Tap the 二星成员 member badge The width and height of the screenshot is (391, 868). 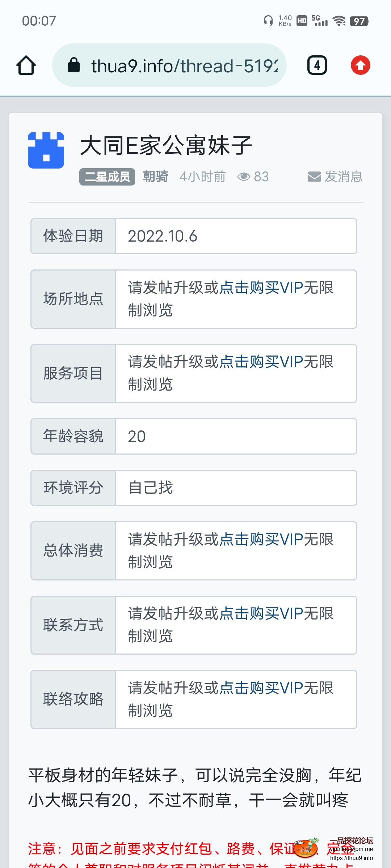[107, 177]
